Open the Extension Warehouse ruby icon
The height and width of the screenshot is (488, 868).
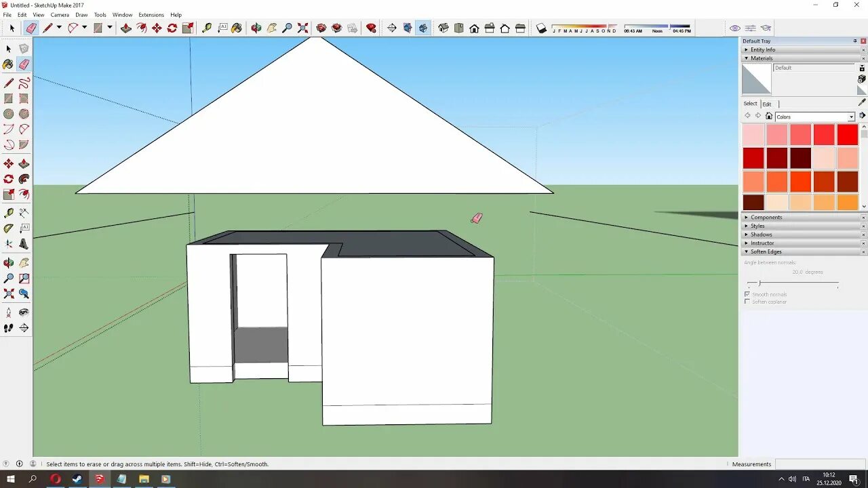click(371, 28)
